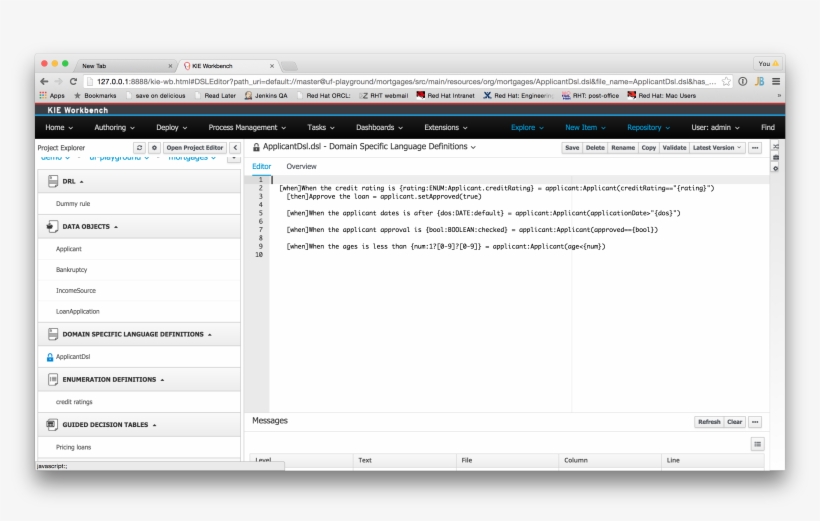
Task: Click the DRL section file icon
Action: click(53, 182)
